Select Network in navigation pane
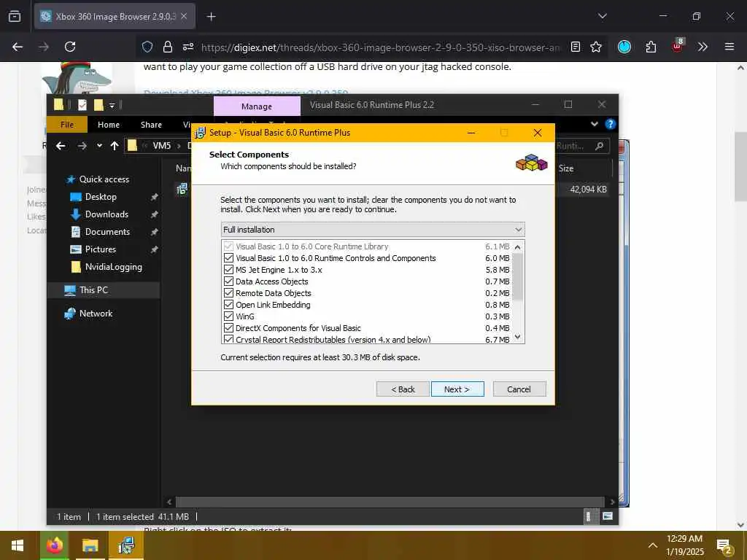The height and width of the screenshot is (560, 747). (96, 314)
